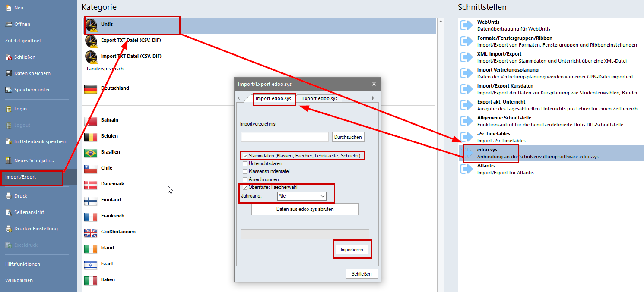Click the left tab scroll arrow
Image resolution: width=644 pixels, height=292 pixels.
239,98
